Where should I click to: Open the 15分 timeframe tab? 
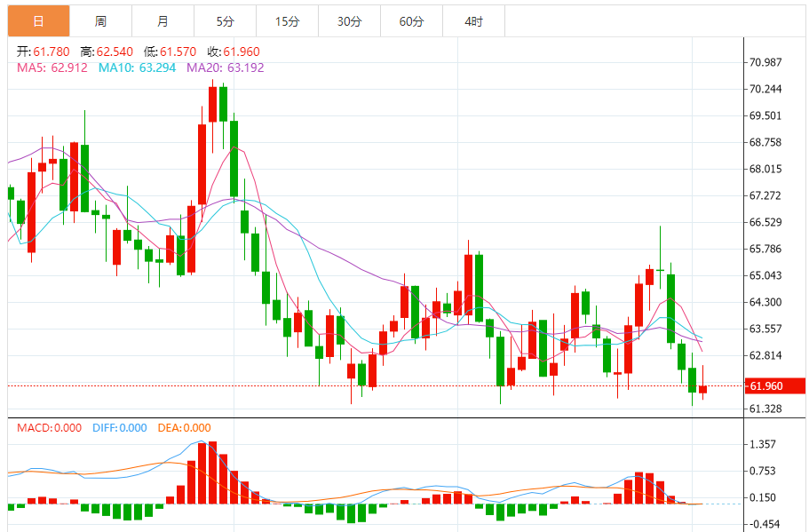coord(288,21)
